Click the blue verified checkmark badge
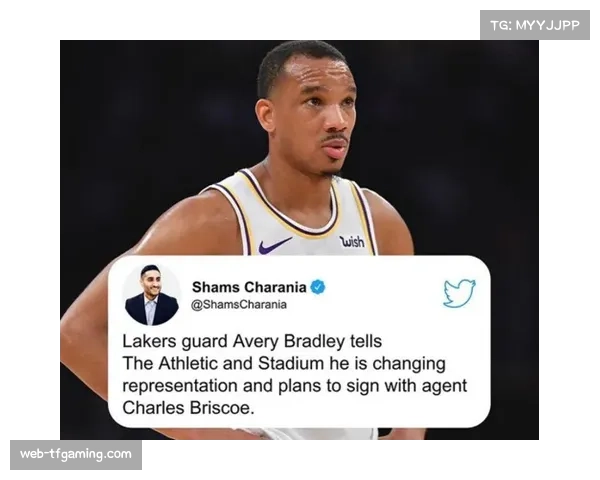Image resolution: width=600 pixels, height=480 pixels. [x=318, y=287]
